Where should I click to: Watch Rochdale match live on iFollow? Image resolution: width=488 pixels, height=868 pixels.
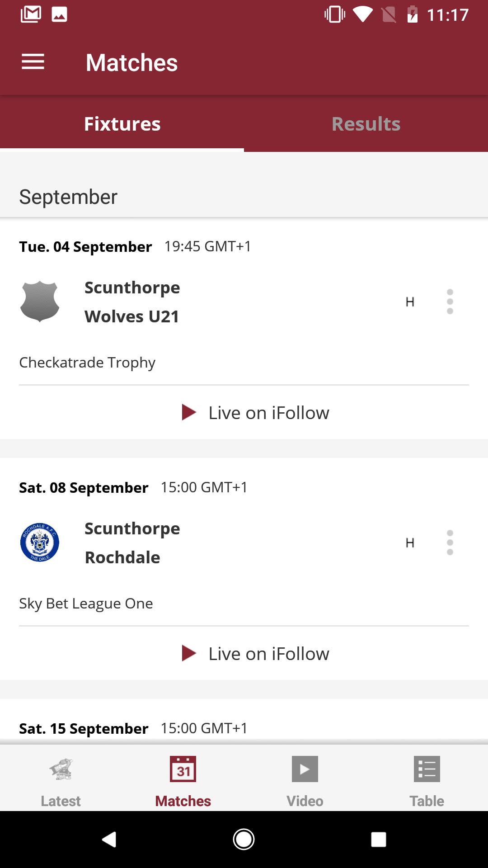[255, 654]
